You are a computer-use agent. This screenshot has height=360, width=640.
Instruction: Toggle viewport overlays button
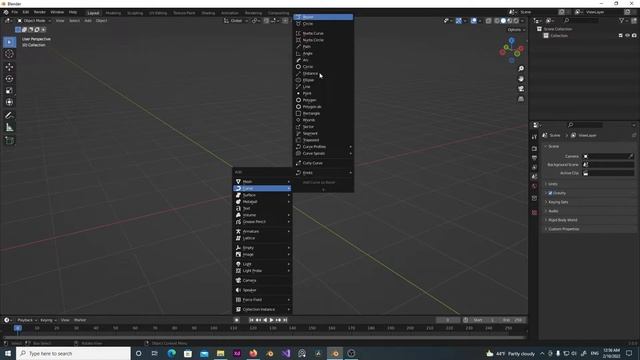[473, 20]
